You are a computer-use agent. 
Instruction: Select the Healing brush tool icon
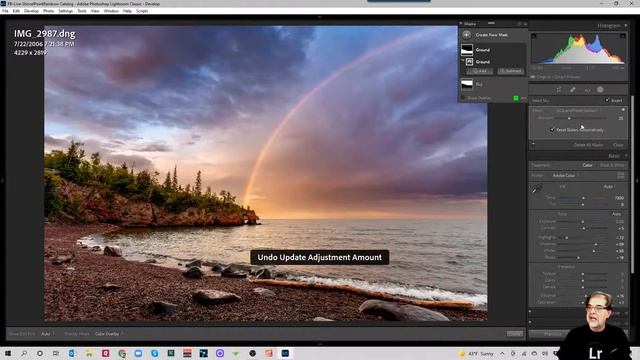click(573, 90)
